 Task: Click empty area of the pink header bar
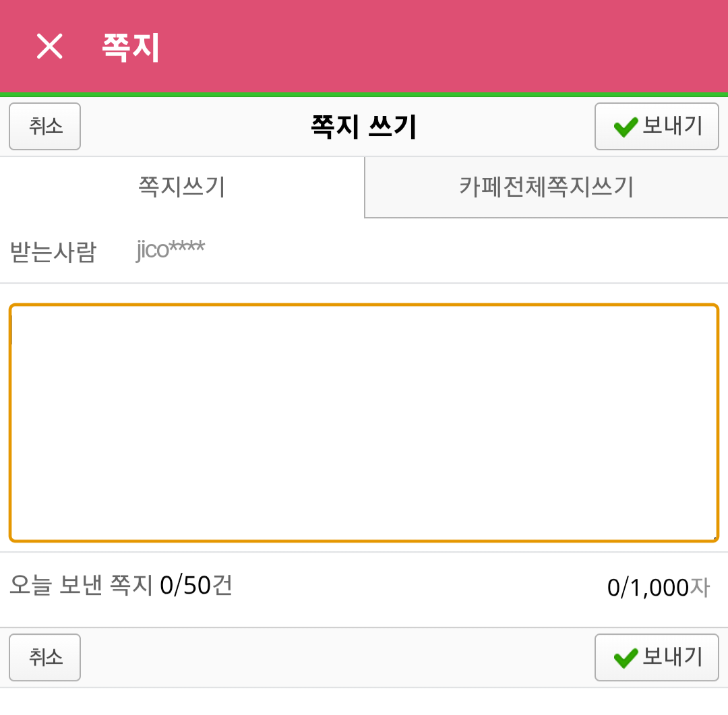pos(438,47)
